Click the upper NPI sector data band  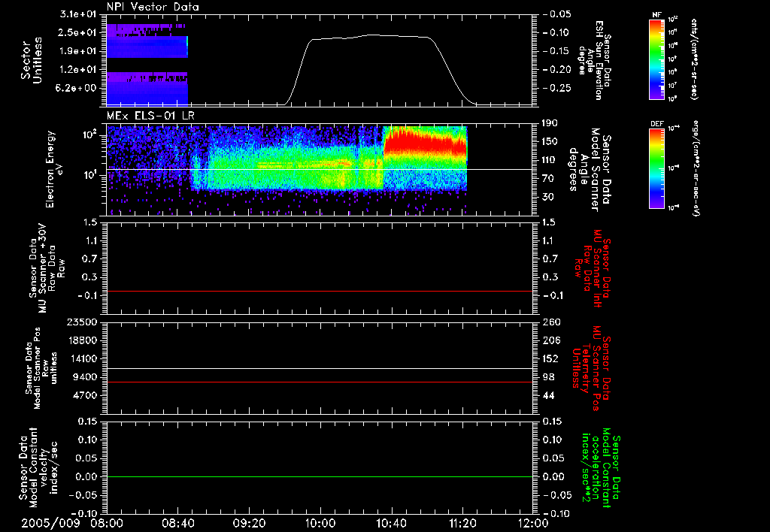pos(147,41)
